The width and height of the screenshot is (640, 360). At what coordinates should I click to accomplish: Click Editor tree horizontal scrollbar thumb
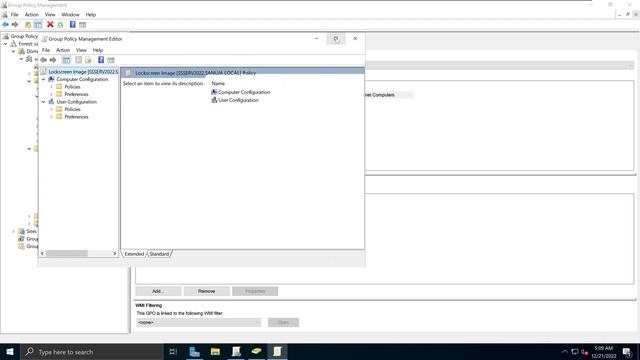coord(67,253)
